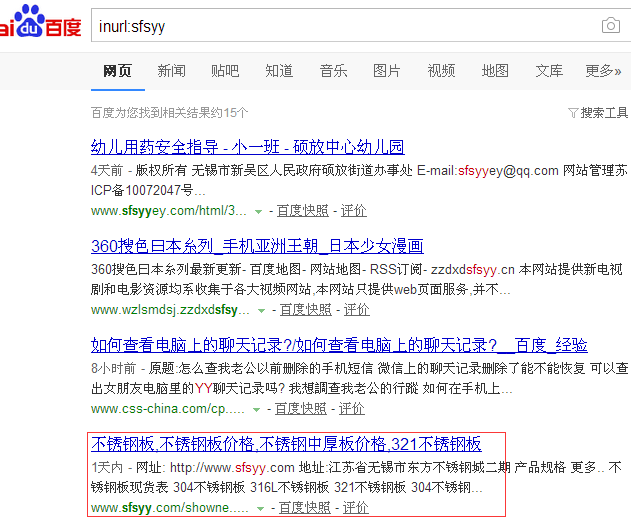
Task: Open 百度快照 for the sfsyyey.com result
Action: pos(303,210)
